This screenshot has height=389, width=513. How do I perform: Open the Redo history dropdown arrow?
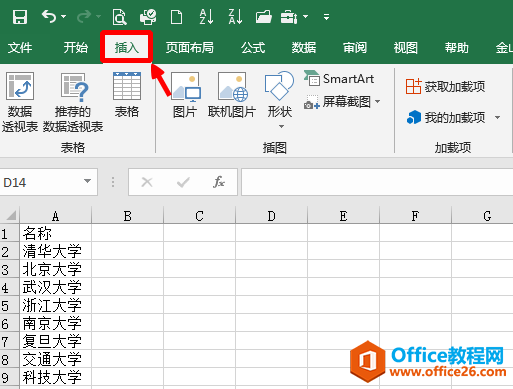(98, 16)
